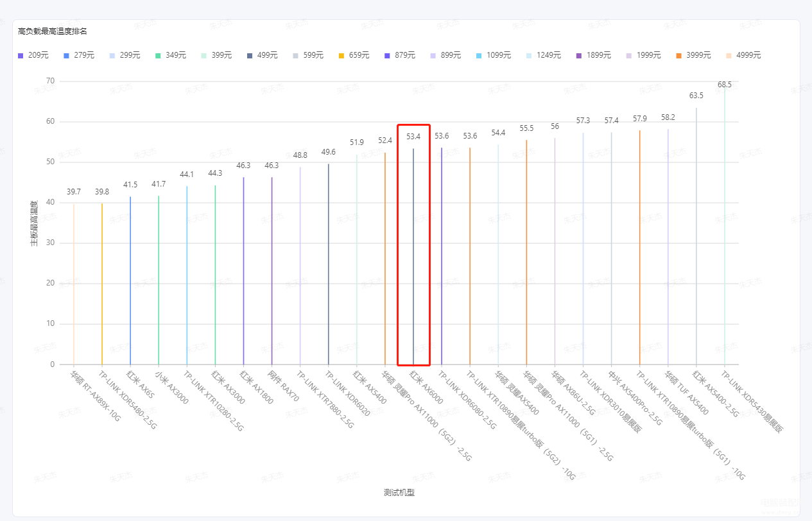Toggle the 659元 legend series

(x=354, y=55)
